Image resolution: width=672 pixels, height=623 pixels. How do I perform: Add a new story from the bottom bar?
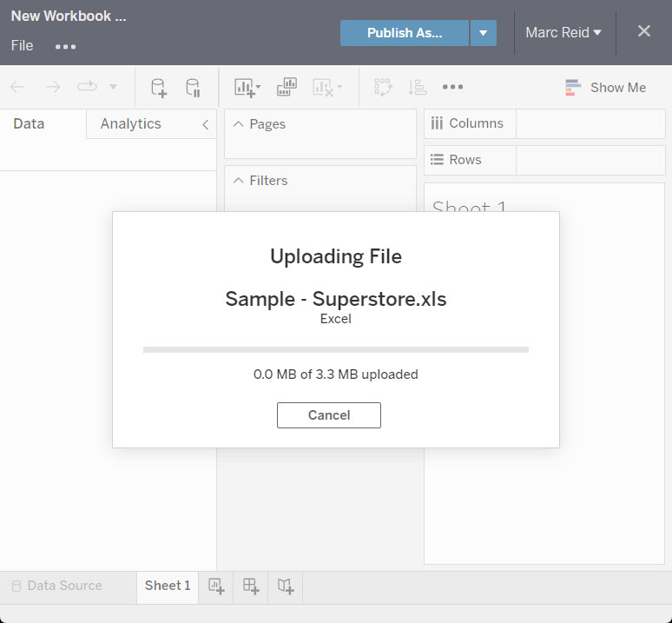pos(286,587)
